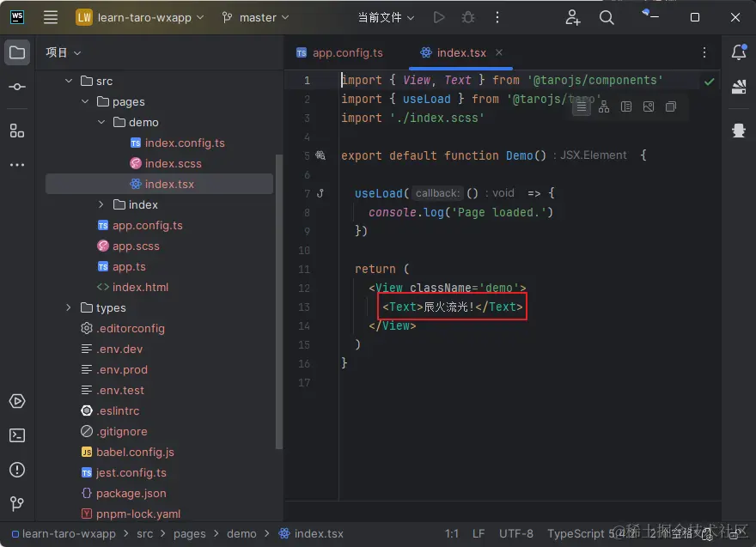The image size is (756, 547).
Task: Open app.ts file
Action: point(121,266)
